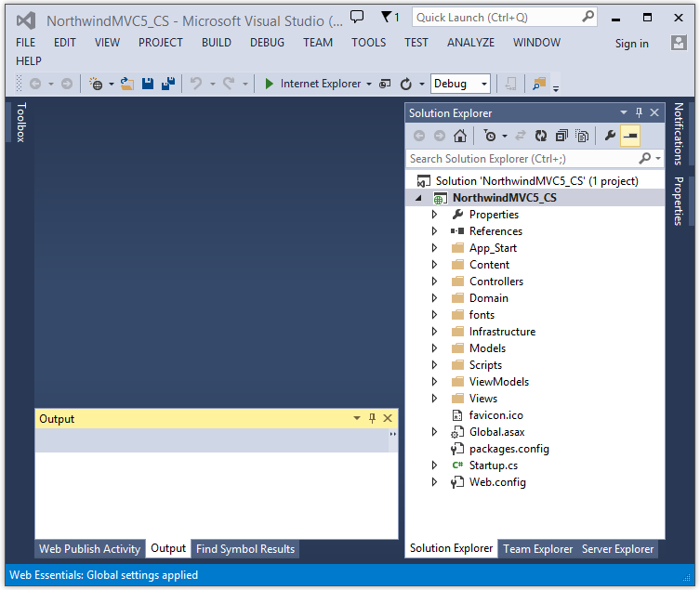Viewport: 700px width, 590px height.
Task: Click the Sign in link
Action: tap(632, 44)
